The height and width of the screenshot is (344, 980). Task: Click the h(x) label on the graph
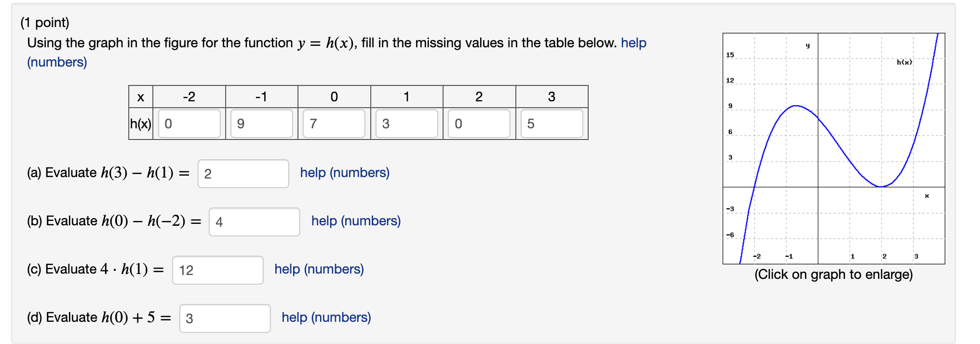point(904,62)
